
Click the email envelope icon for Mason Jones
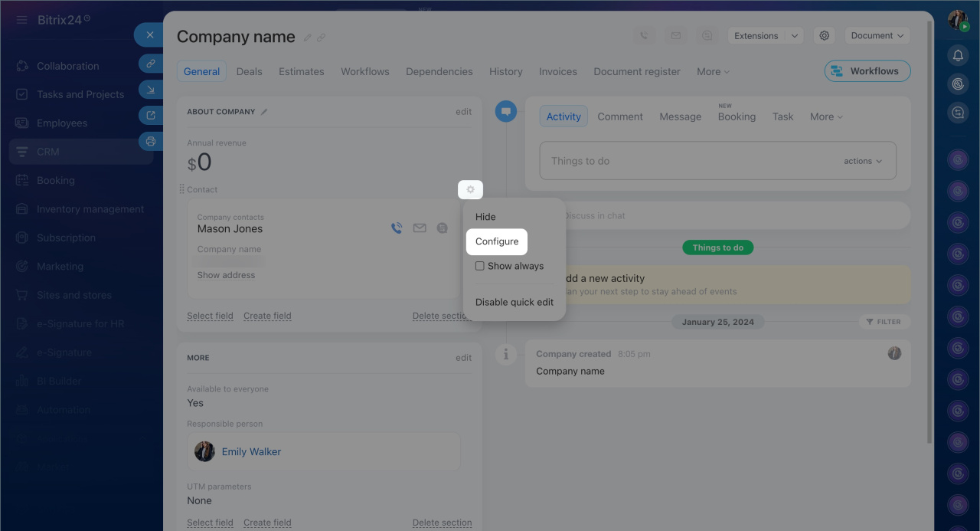(420, 228)
